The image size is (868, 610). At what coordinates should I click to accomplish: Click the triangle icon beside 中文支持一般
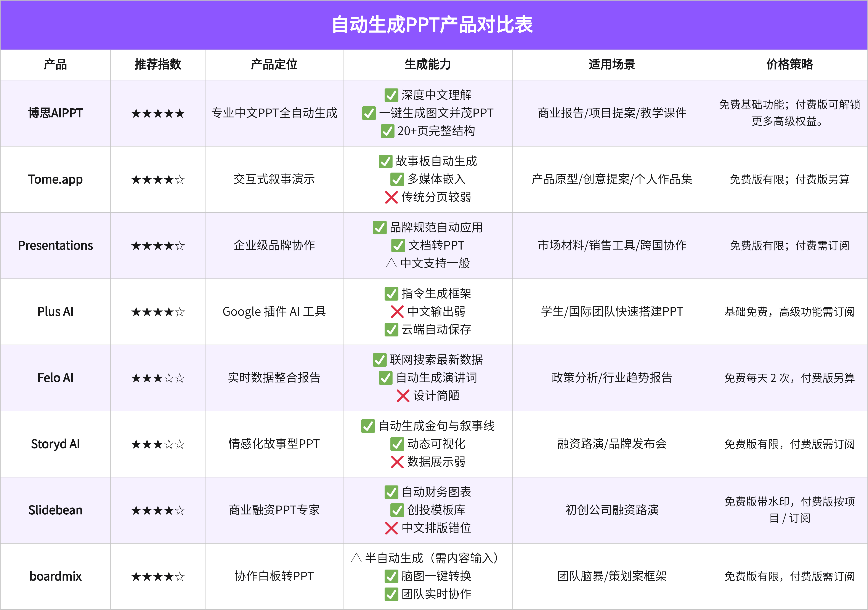click(391, 263)
